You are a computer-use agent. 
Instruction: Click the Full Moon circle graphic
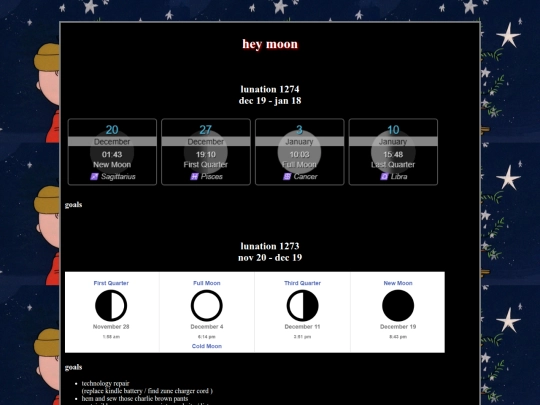(x=207, y=305)
